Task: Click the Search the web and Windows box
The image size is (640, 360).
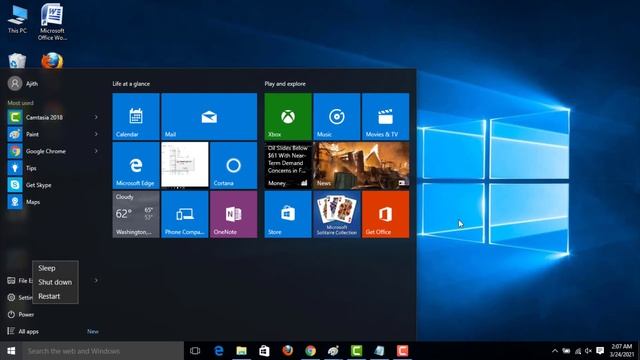Action: click(x=103, y=351)
